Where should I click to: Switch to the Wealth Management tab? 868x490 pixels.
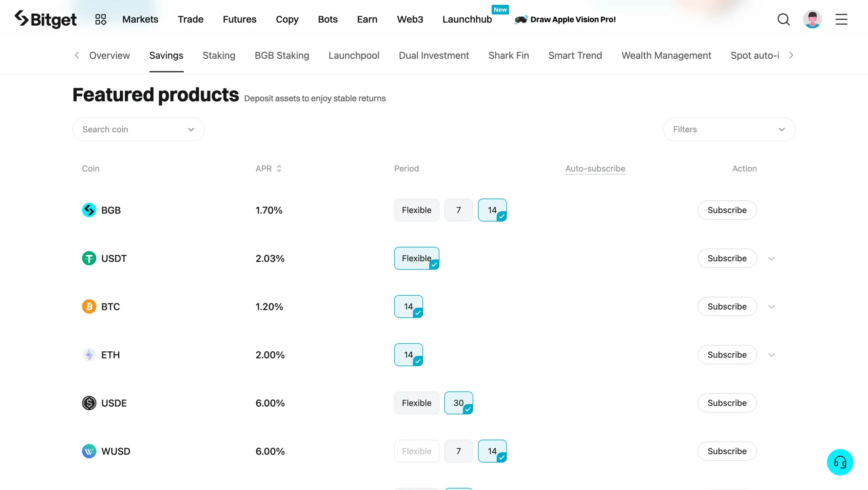666,55
